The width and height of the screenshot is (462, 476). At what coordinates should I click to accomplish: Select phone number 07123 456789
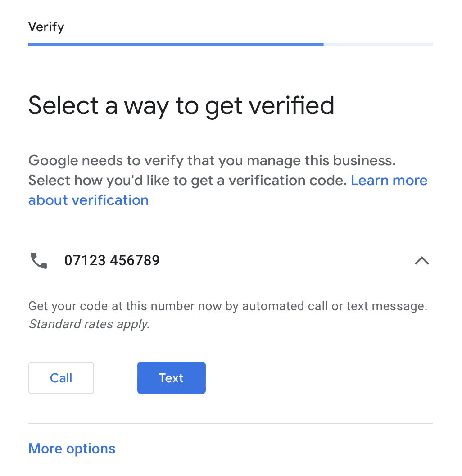(x=112, y=260)
